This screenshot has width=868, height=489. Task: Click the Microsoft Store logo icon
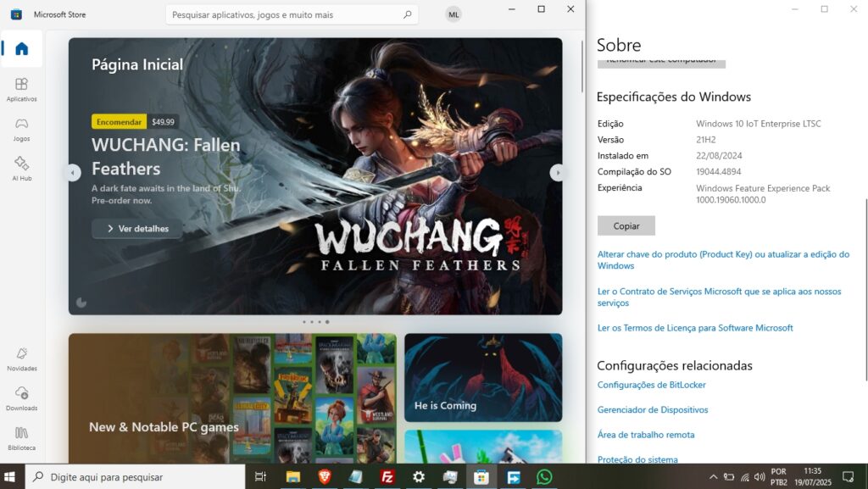click(x=16, y=14)
